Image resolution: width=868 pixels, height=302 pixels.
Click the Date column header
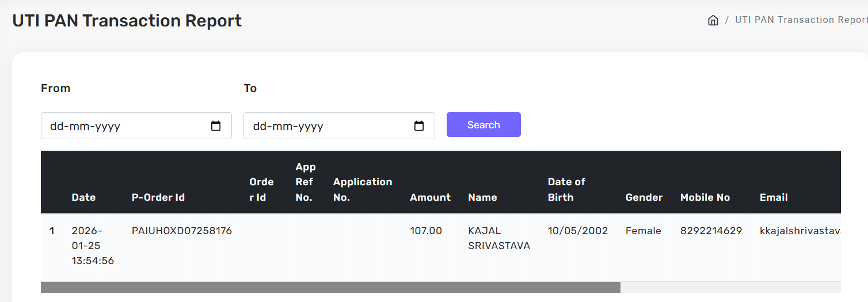pos(83,197)
